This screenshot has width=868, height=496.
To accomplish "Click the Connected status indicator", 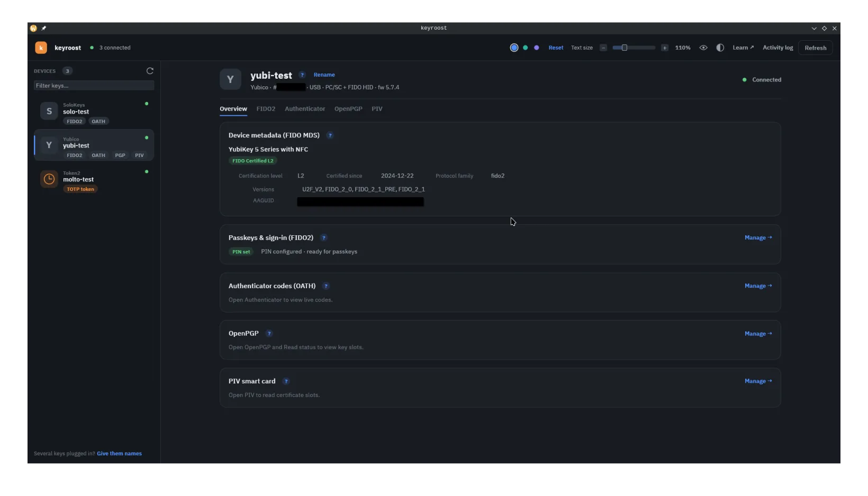I will 762,80.
